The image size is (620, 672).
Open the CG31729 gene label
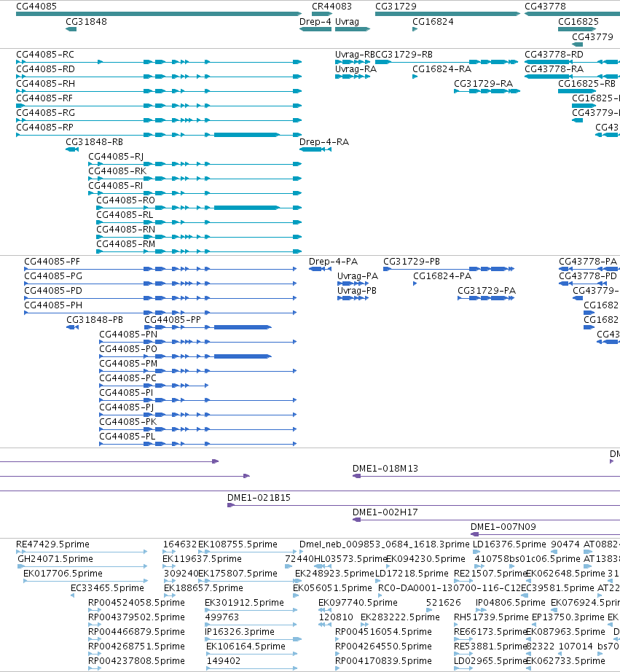coord(396,7)
